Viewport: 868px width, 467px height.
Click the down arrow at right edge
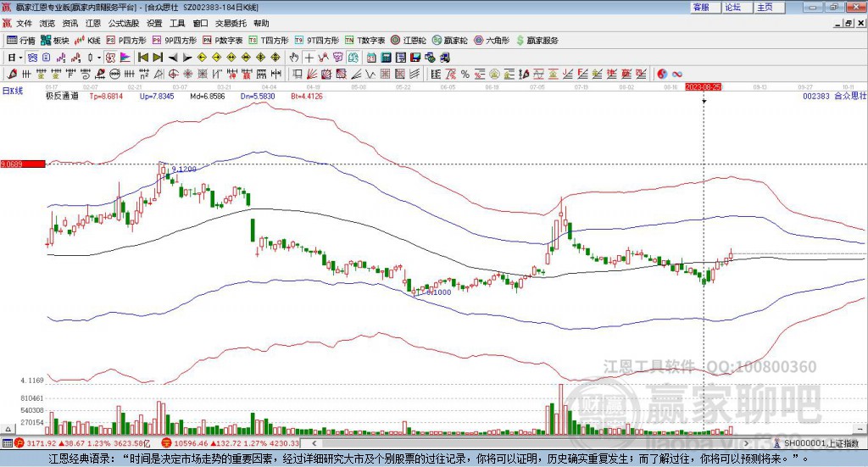[x=860, y=429]
